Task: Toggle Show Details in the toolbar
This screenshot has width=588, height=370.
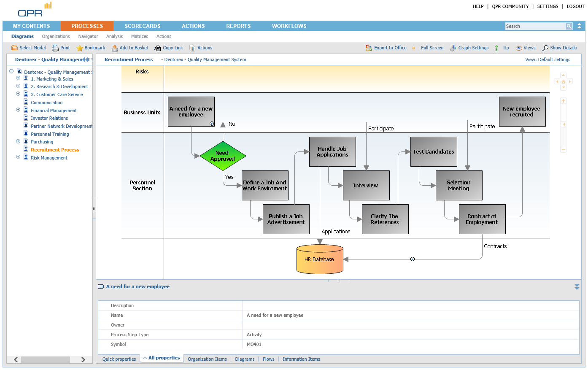Action: click(545, 48)
